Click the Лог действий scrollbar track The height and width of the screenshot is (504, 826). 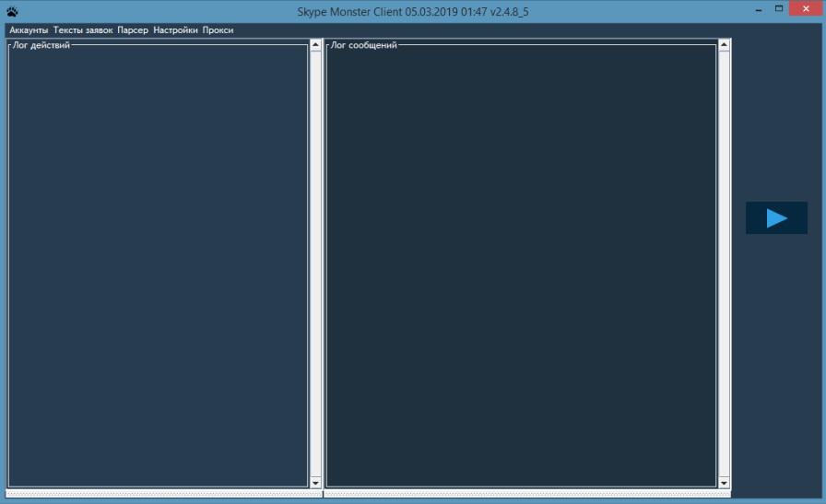pos(315,264)
